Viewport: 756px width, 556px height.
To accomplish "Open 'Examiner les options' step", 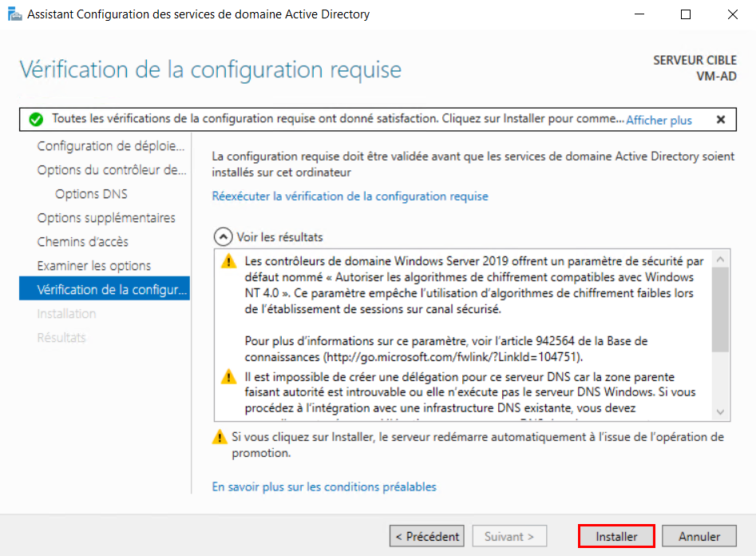I will (x=93, y=266).
